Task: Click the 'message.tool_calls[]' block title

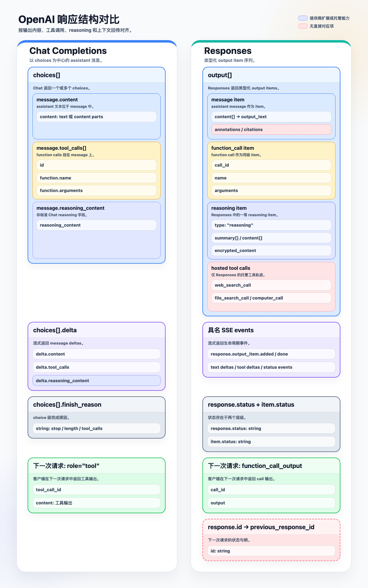Action: 61,148
